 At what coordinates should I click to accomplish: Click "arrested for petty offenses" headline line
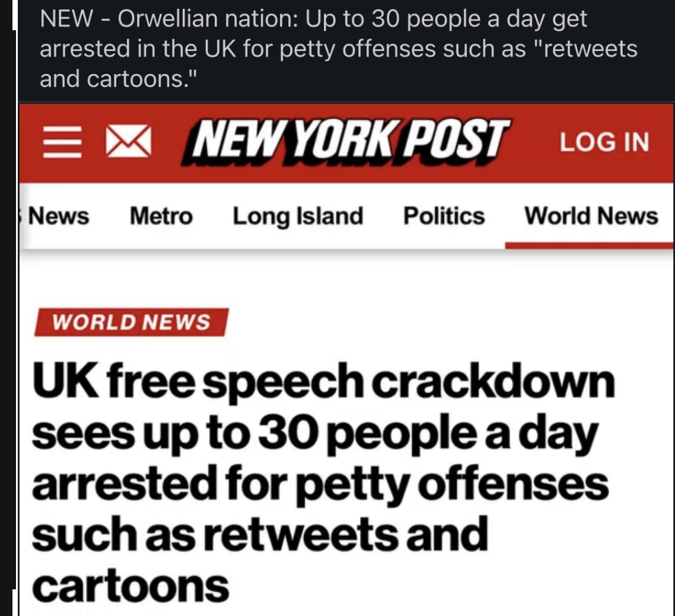pyautogui.click(x=320, y=484)
